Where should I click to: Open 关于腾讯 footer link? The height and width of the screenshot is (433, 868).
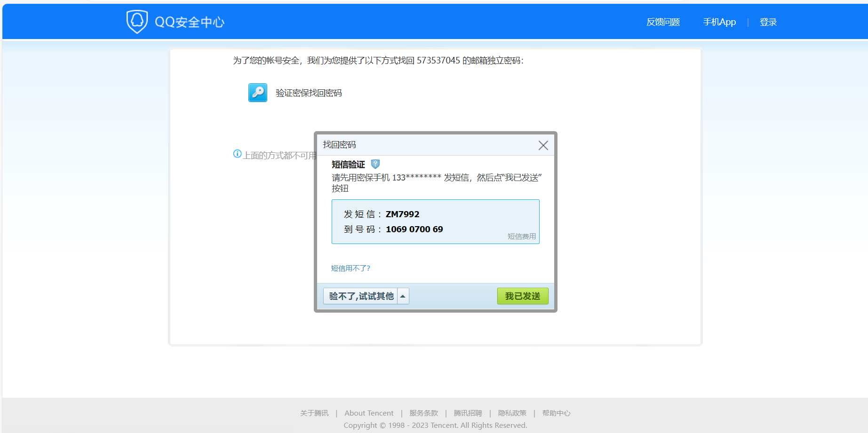[x=314, y=413]
